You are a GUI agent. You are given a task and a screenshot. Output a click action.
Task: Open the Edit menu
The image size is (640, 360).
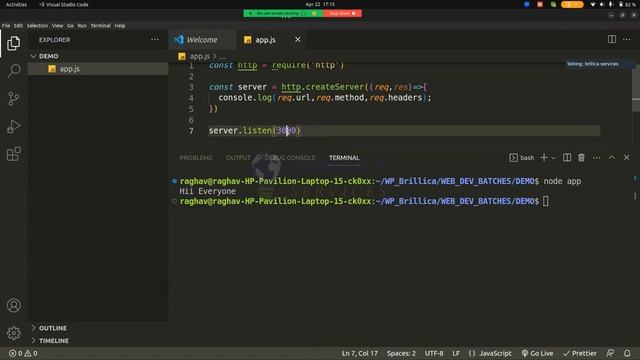point(18,25)
